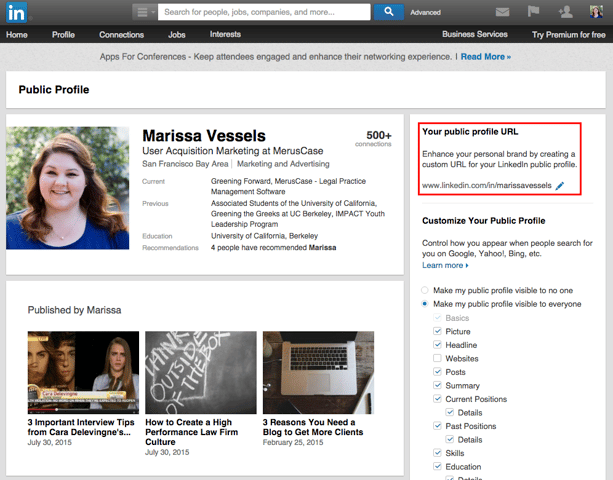This screenshot has width=613, height=480.
Task: Open the Connections menu item
Action: pos(122,35)
